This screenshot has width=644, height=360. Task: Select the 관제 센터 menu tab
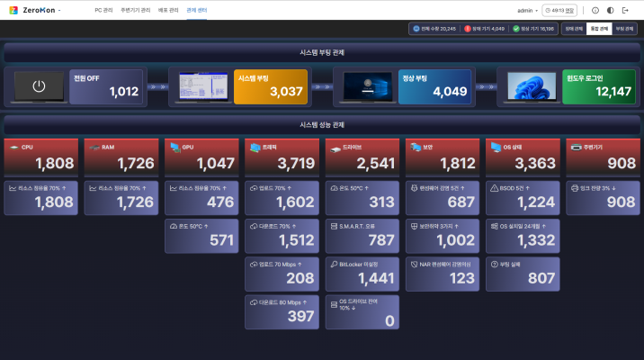[197, 10]
